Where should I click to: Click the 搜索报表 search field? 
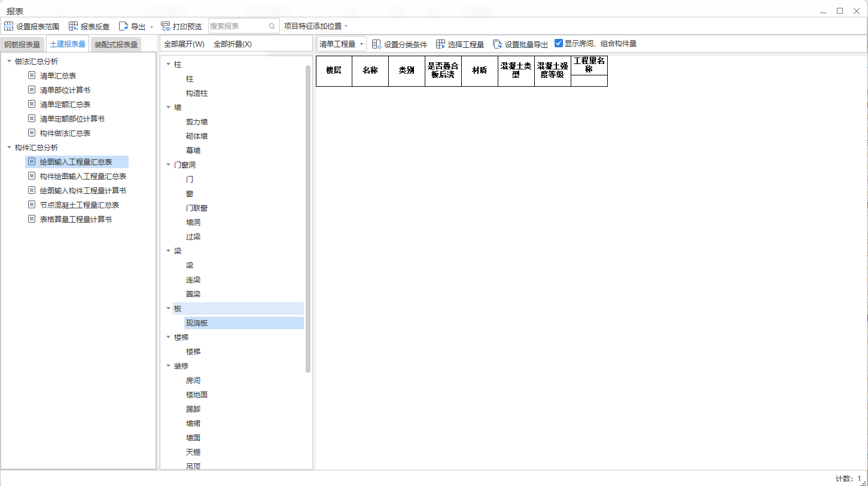(243, 26)
